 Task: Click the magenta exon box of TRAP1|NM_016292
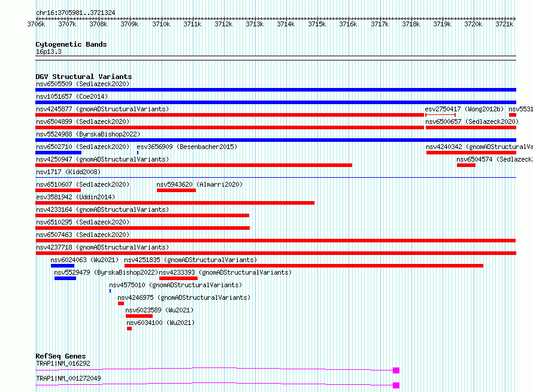click(x=396, y=370)
